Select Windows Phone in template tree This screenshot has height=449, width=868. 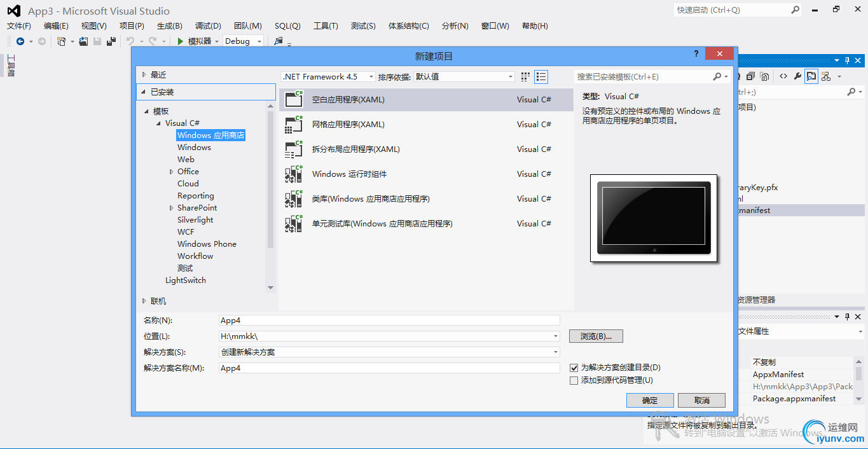coord(207,244)
